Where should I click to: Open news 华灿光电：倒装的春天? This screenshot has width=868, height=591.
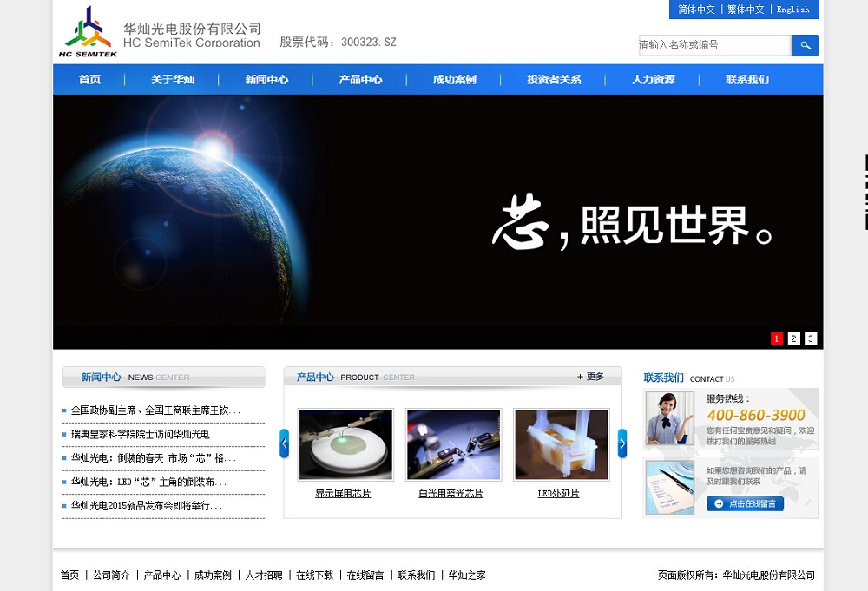tap(154, 458)
